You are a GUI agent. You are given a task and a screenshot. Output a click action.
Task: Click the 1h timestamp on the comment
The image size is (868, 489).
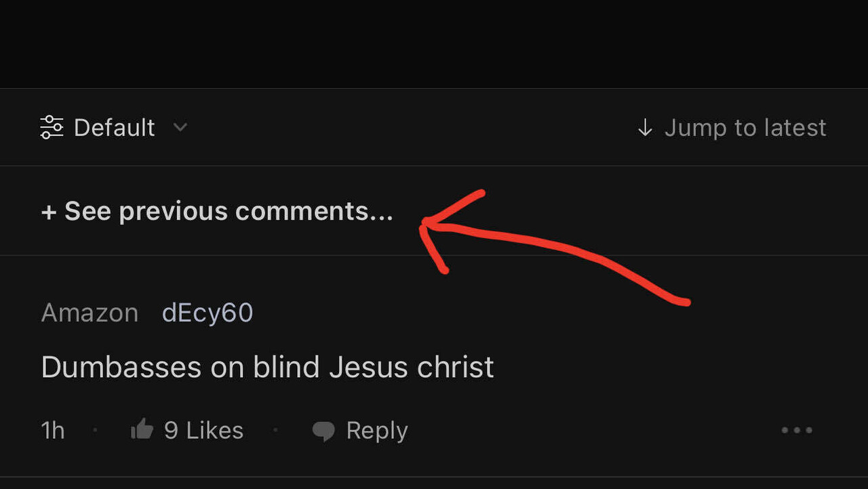(52, 429)
